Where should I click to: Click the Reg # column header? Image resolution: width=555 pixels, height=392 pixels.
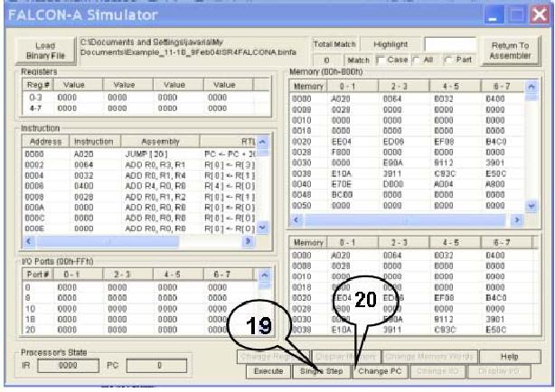38,85
